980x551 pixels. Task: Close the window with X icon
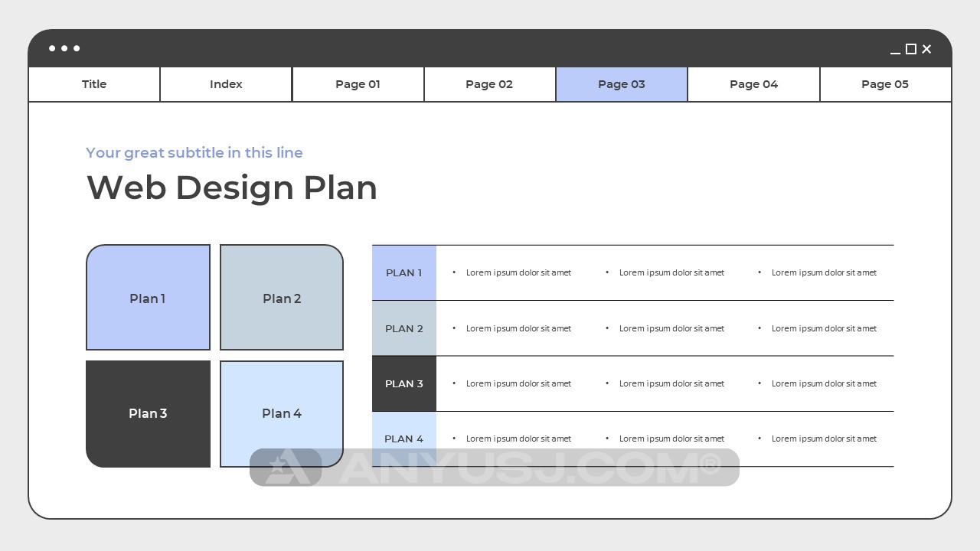point(926,49)
